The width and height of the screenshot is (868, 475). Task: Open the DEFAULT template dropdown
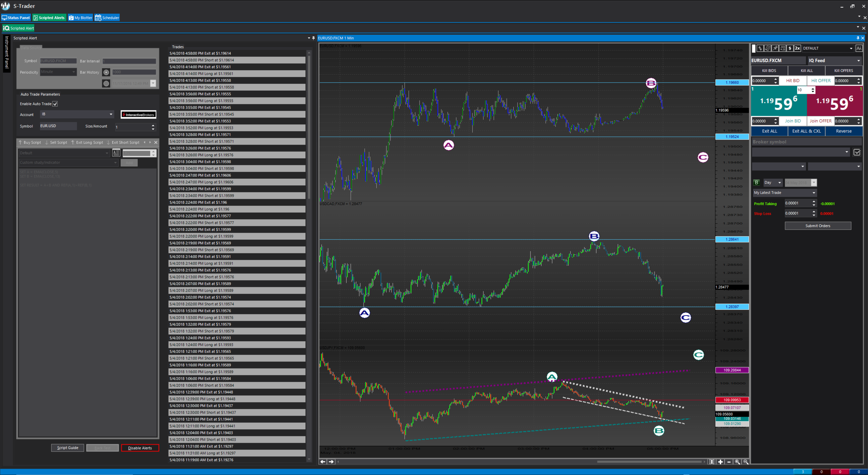(828, 48)
